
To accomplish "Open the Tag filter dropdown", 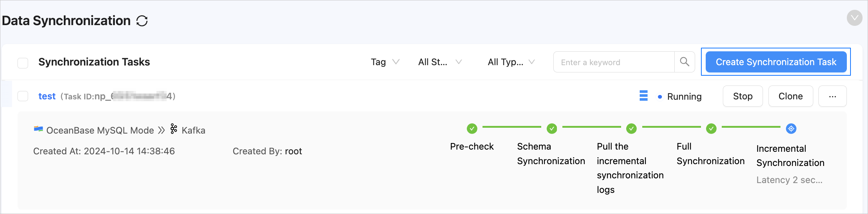I will point(385,62).
